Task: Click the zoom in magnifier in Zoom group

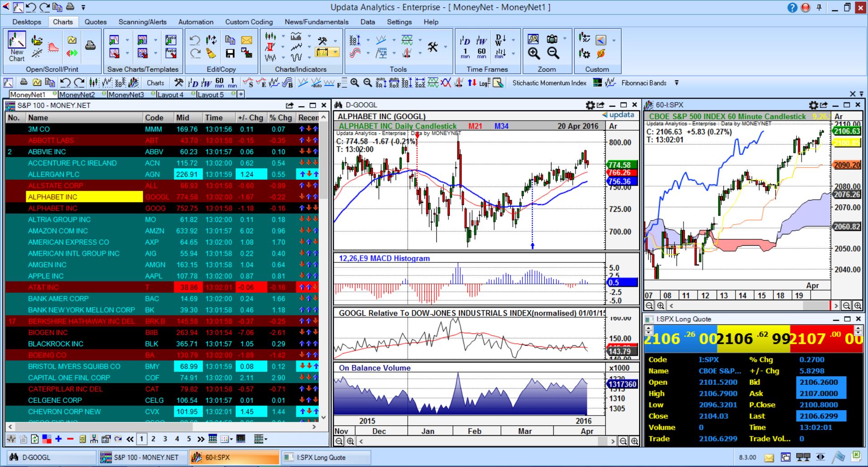Action: (x=534, y=53)
